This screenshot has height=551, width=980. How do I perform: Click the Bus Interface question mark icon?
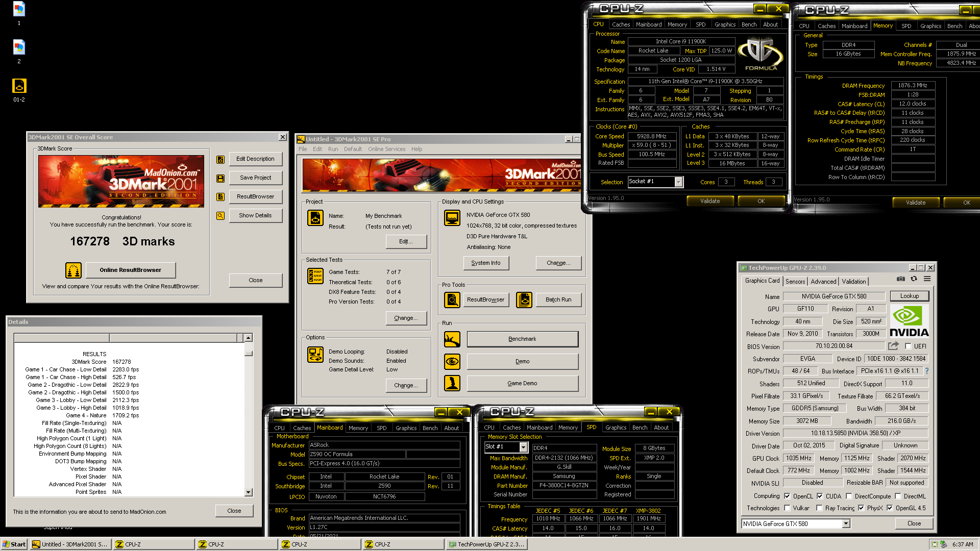click(x=927, y=371)
